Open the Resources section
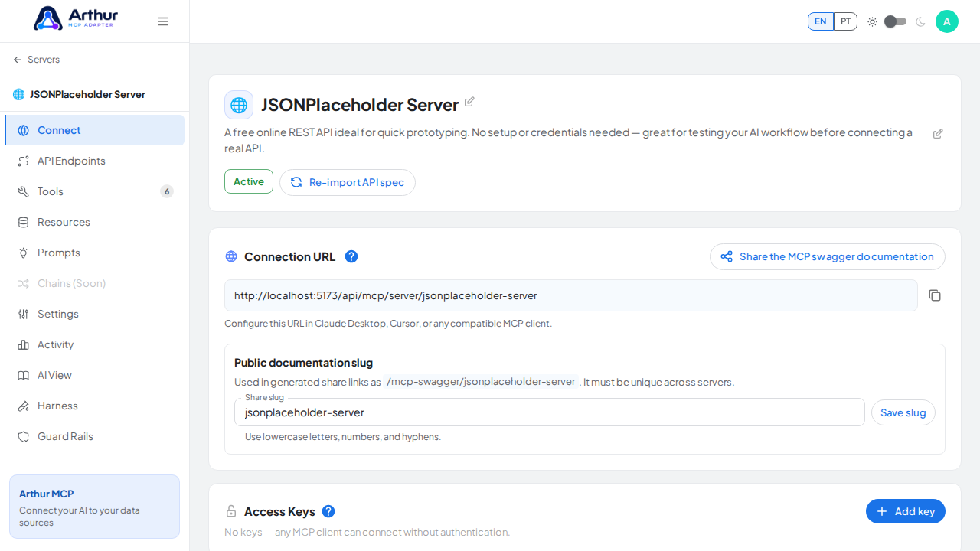The image size is (980, 551). (x=94, y=222)
